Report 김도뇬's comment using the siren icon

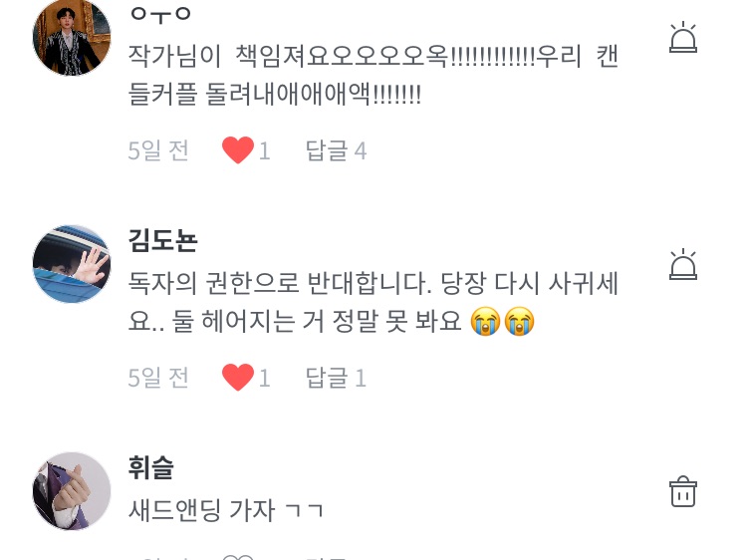click(x=682, y=264)
